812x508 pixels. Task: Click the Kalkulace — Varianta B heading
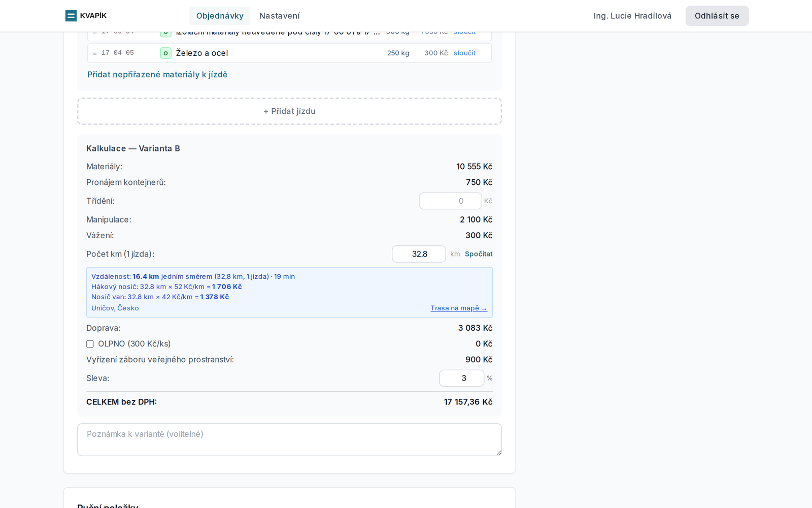133,148
